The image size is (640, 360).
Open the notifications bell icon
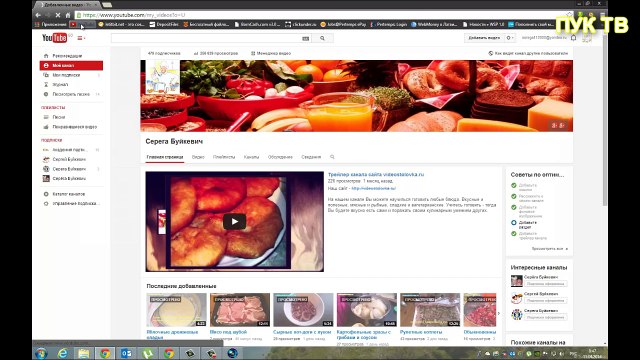pos(573,38)
